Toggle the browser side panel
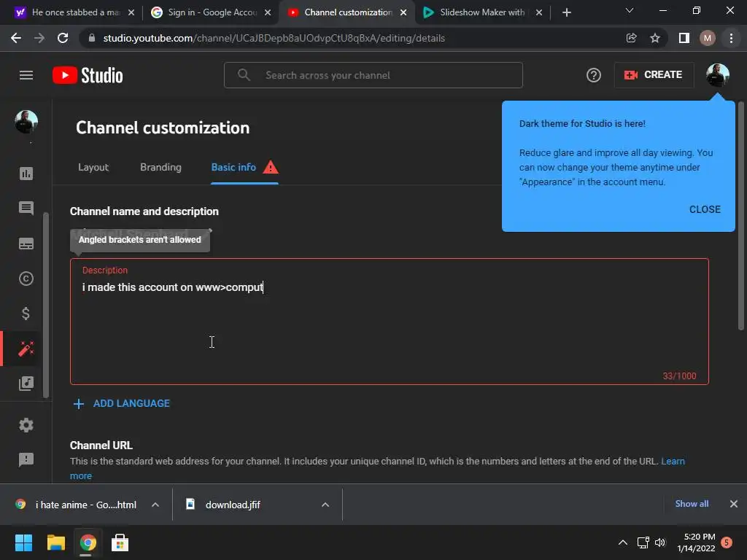 (684, 38)
